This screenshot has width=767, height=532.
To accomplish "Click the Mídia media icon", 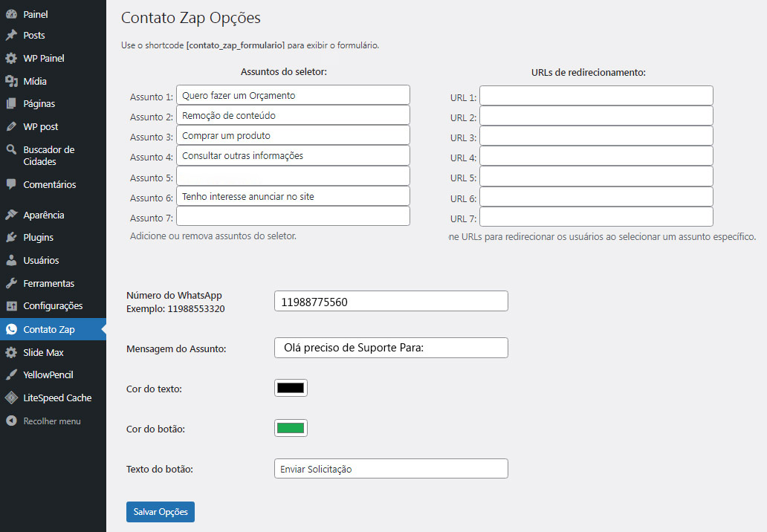I will 11,81.
